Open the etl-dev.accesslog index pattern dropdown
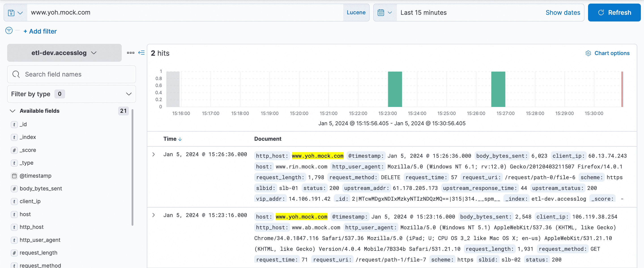 pyautogui.click(x=64, y=53)
